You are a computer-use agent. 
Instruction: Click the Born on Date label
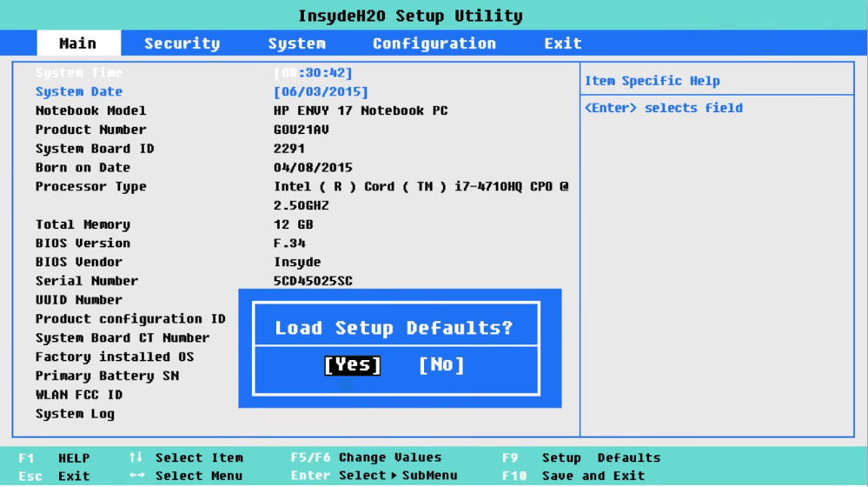coord(83,167)
